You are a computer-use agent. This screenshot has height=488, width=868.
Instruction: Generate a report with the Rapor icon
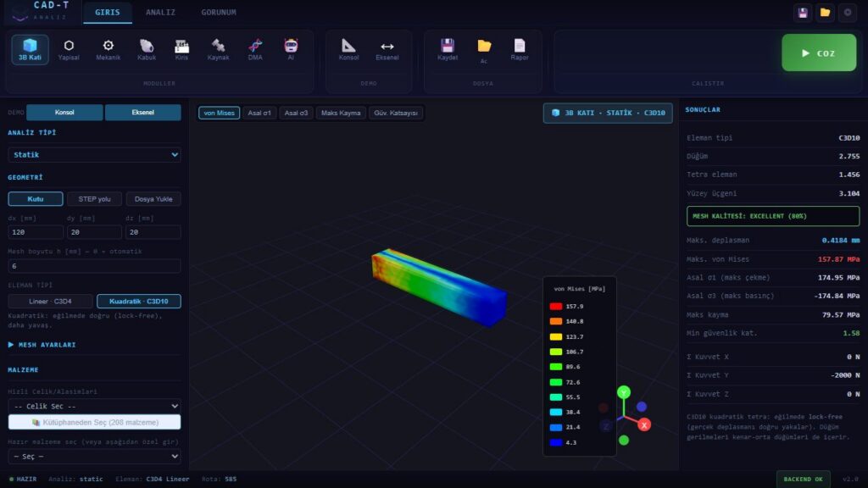(x=520, y=49)
